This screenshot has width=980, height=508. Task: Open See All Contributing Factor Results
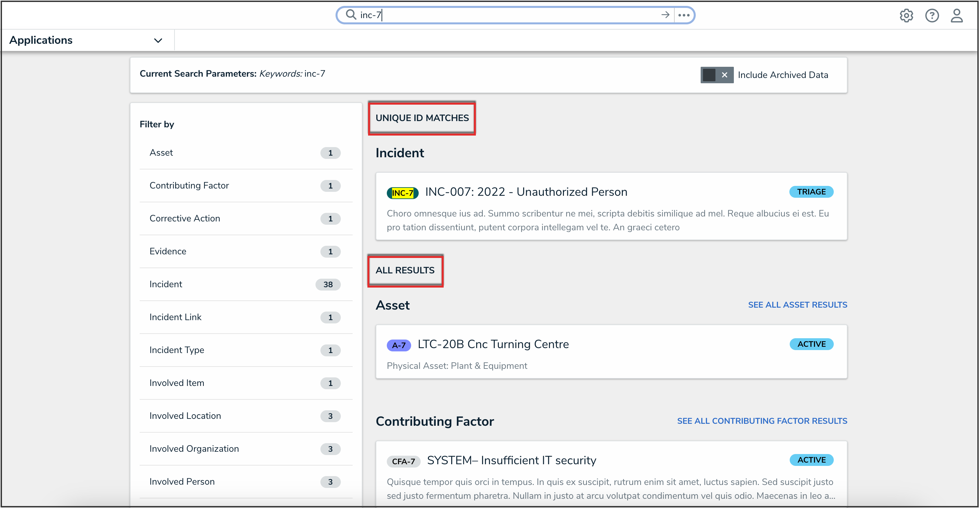coord(762,421)
